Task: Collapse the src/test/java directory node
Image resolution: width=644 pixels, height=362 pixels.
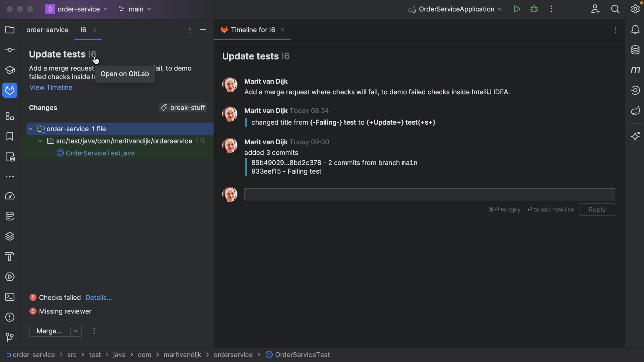Action: [x=40, y=141]
